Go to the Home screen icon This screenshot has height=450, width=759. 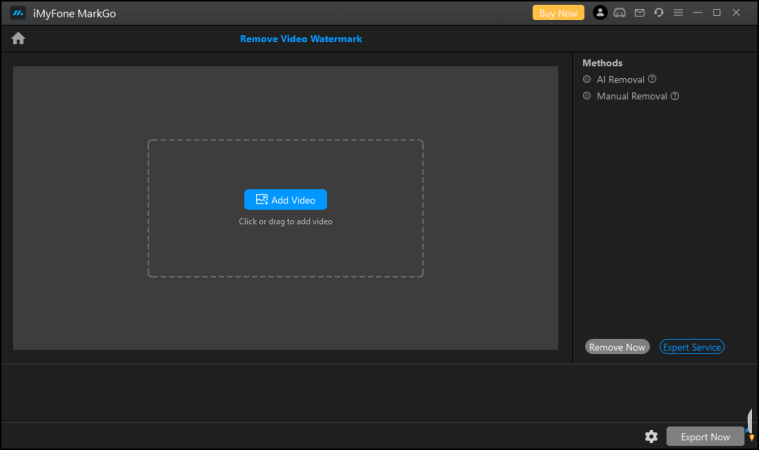[x=18, y=39]
